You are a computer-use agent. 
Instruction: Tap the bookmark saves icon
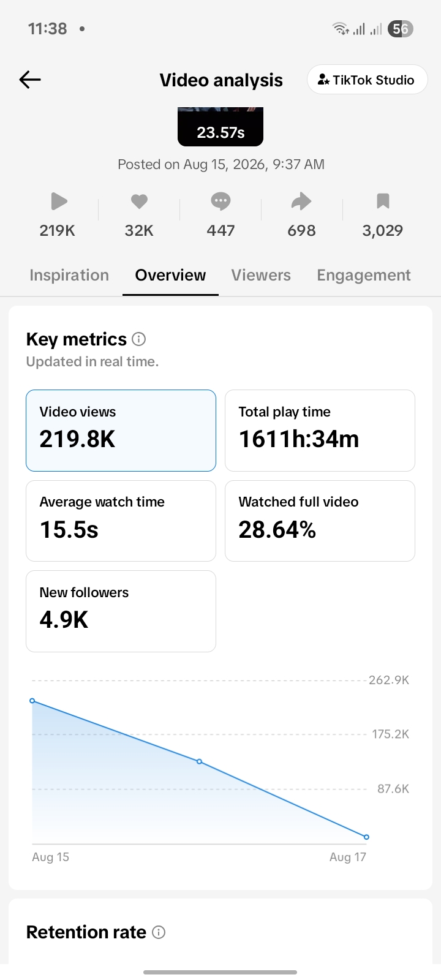pyautogui.click(x=383, y=201)
